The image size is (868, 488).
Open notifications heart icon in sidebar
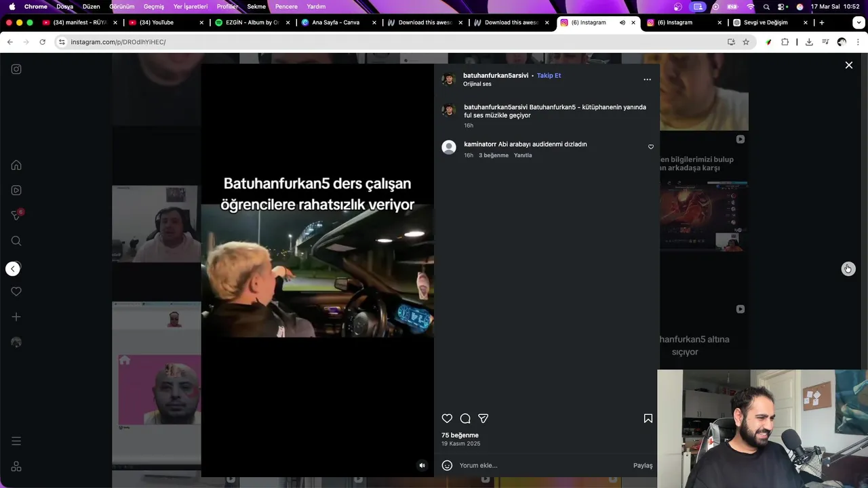click(16, 291)
